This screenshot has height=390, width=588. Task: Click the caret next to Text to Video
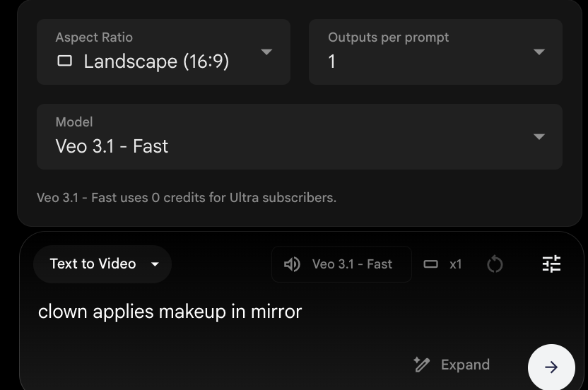click(155, 264)
